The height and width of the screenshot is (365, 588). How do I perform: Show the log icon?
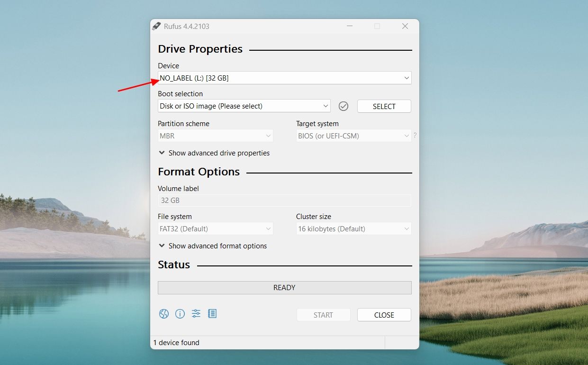click(x=212, y=314)
